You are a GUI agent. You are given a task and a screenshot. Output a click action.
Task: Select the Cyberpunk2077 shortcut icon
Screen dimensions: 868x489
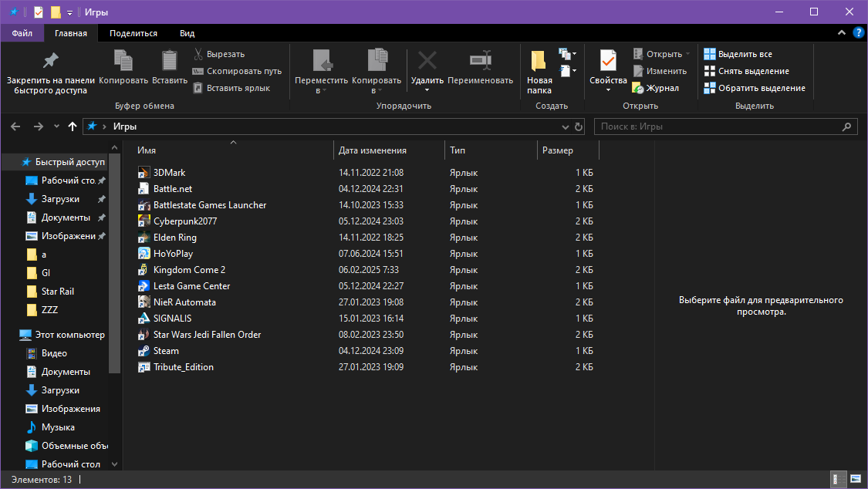click(144, 221)
